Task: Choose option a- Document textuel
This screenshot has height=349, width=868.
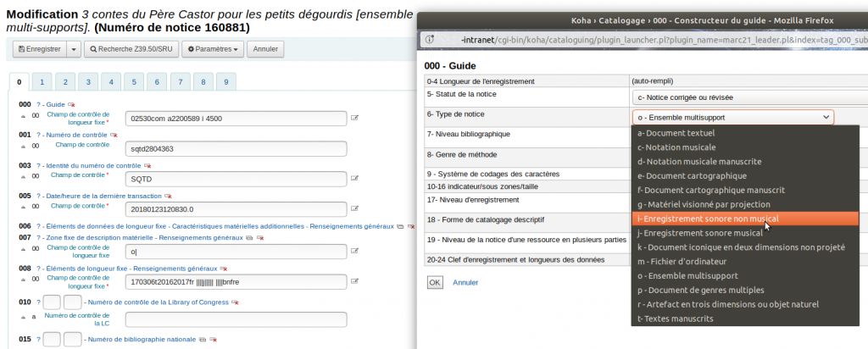Action: click(x=745, y=133)
